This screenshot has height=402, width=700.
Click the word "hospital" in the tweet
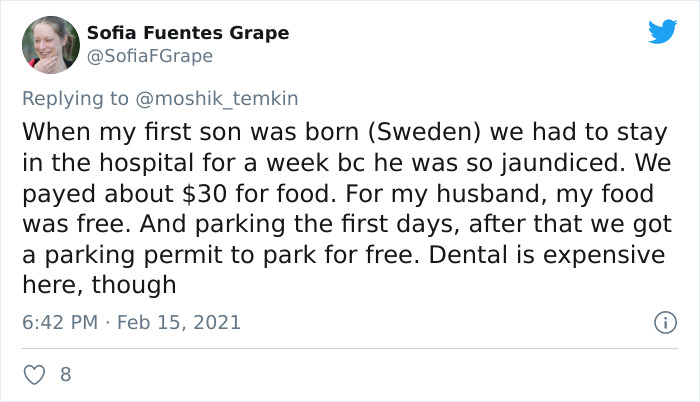140,163
